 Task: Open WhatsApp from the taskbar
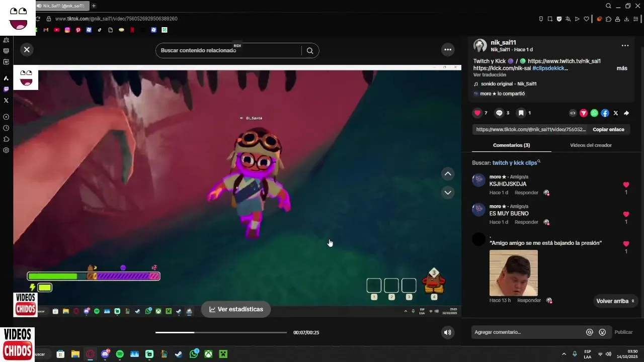(x=194, y=354)
